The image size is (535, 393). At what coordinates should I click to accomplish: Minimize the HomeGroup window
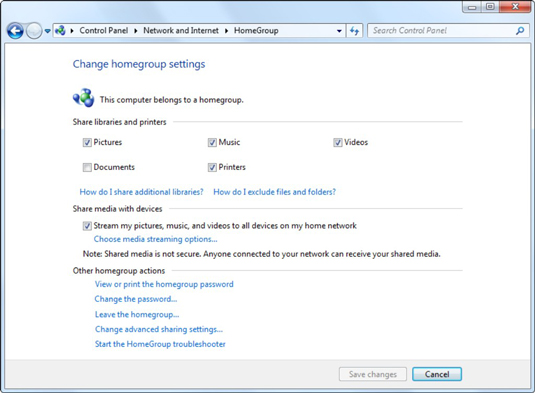(472, 7)
